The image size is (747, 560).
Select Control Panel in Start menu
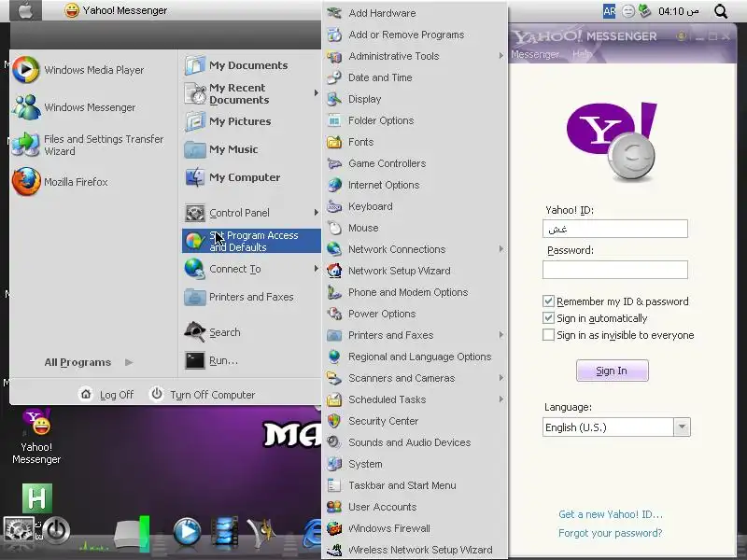click(x=251, y=213)
